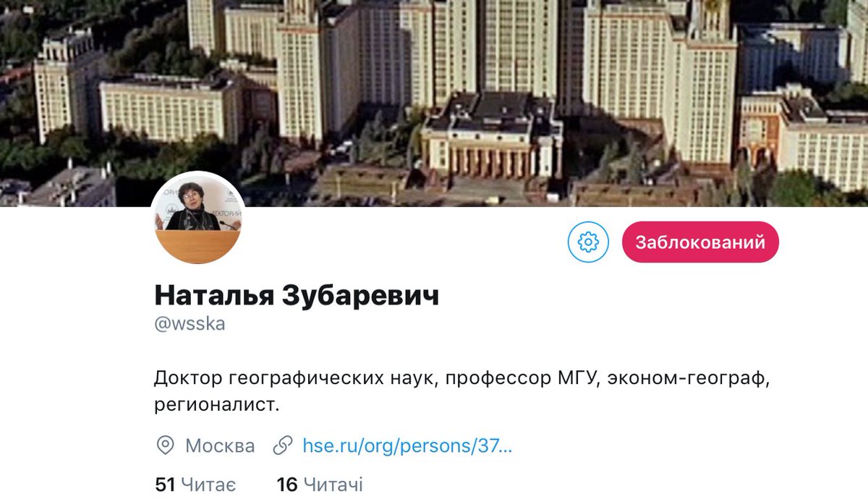Click the bio line starting Доктор географических
Screen dimensions: 868x499
tap(461, 378)
